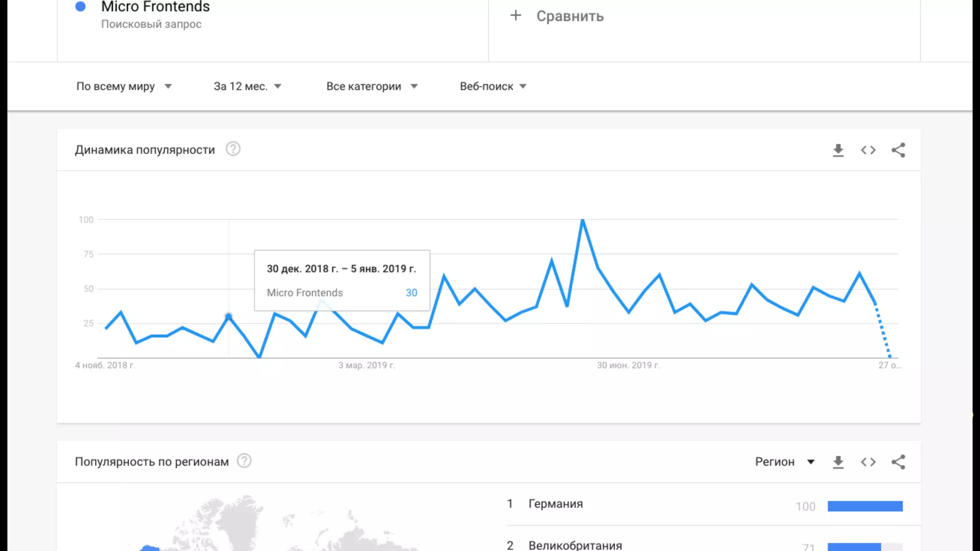Edit the Micro Frontends search term
The width and height of the screenshot is (980, 551).
point(156,7)
